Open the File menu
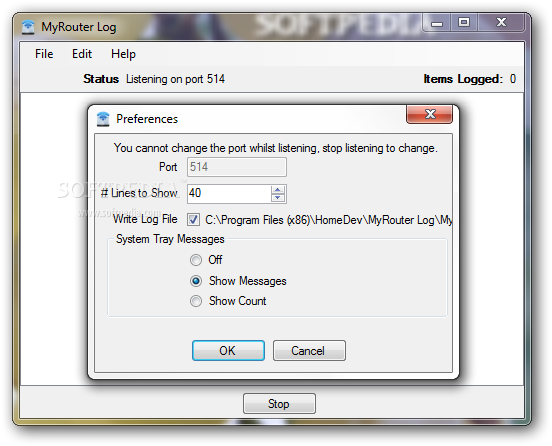552x446 pixels. pos(44,54)
